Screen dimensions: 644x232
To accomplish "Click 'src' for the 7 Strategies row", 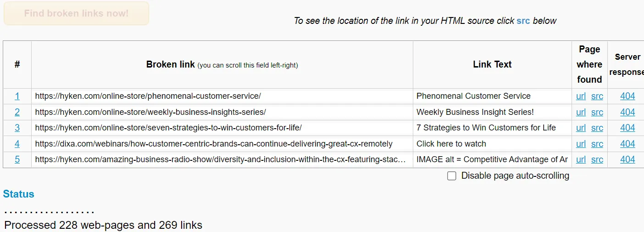I will click(597, 128).
